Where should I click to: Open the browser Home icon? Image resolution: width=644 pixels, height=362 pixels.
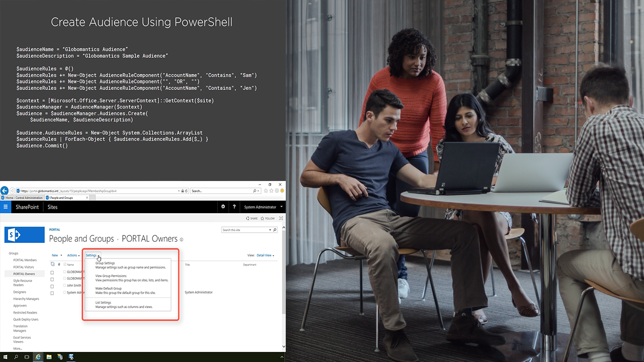267,191
